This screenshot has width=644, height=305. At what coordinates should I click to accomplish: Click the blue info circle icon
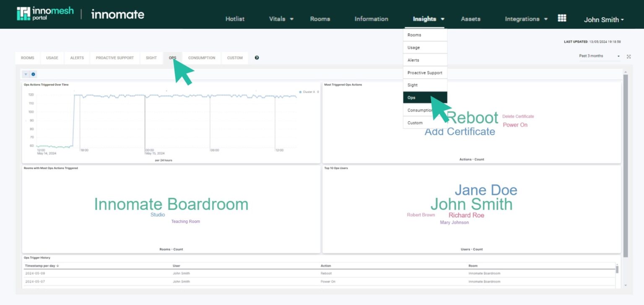click(x=33, y=74)
